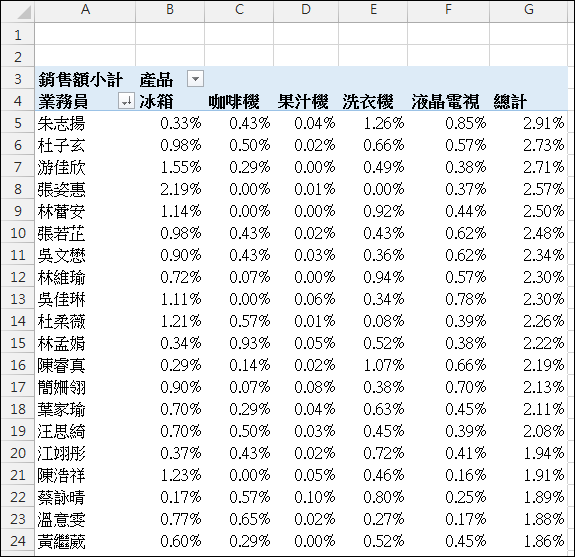
Task: Select row 2 header
Action: pyautogui.click(x=18, y=56)
